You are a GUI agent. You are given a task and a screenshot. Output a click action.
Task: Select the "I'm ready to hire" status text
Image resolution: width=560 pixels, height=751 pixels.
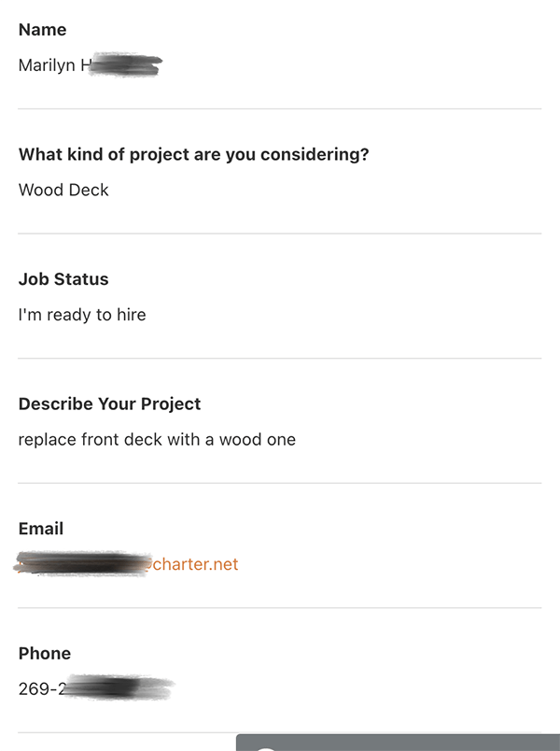[82, 315]
